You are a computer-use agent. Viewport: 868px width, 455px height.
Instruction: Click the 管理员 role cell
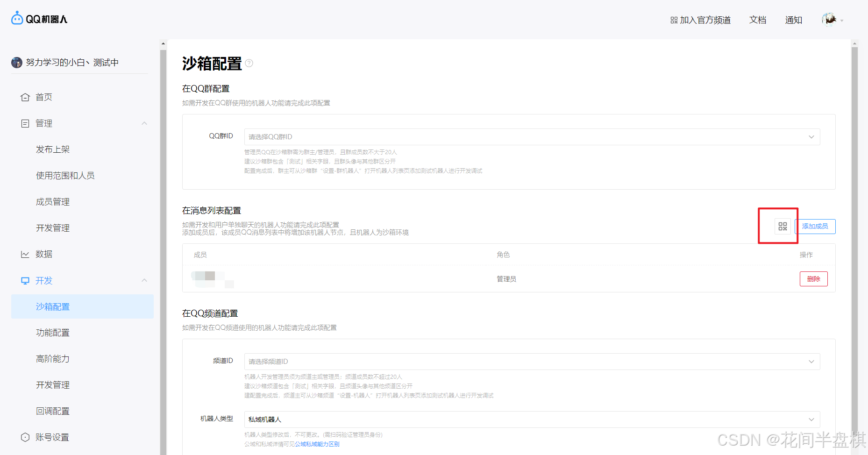click(x=506, y=279)
